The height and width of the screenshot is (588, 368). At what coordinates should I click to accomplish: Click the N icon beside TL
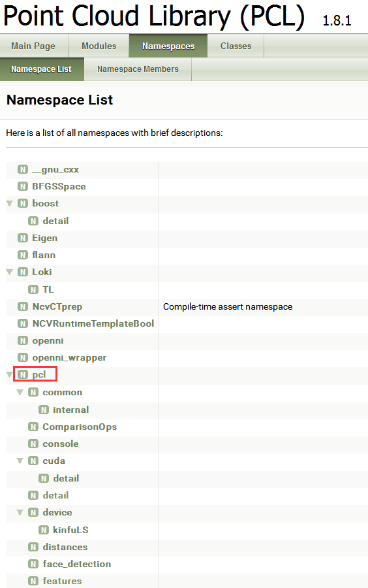[x=33, y=289]
